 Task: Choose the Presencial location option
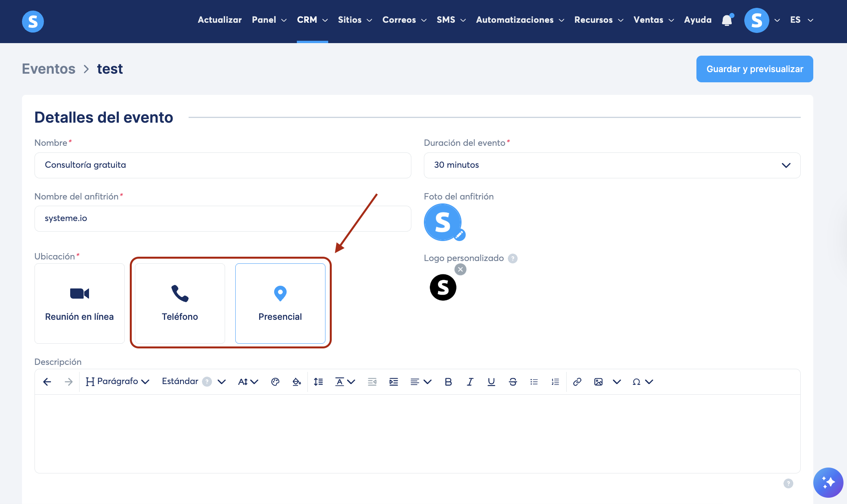pos(280,303)
